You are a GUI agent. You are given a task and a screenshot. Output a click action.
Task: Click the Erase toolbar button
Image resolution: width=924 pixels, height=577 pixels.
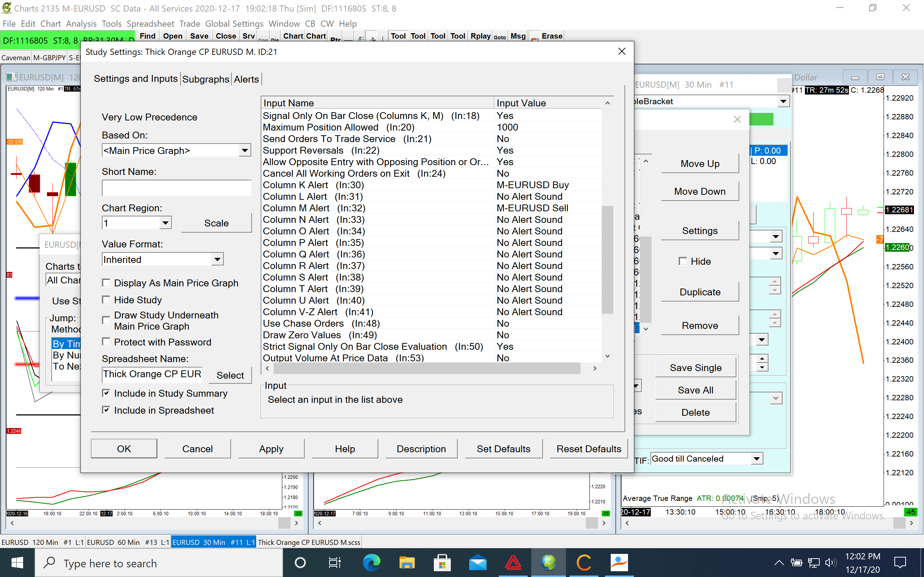click(552, 36)
